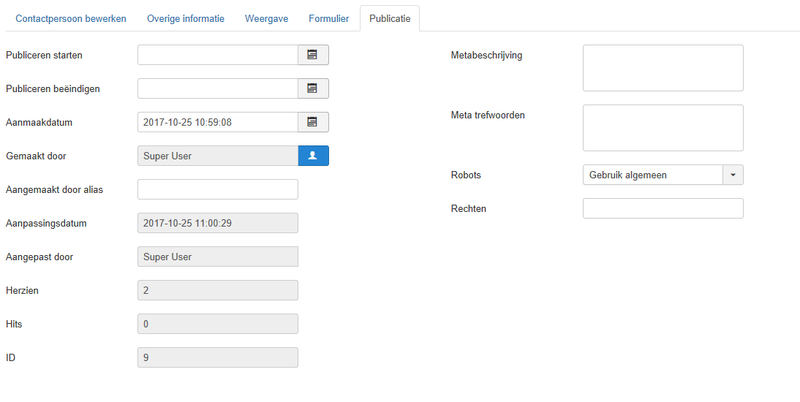Click the Gemaakt door label
The image size is (800, 402).
tap(36, 156)
